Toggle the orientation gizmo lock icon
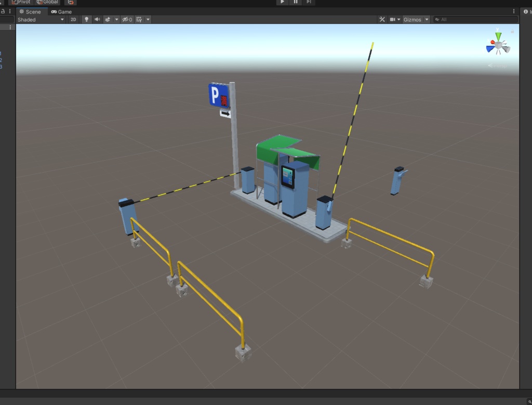Screen dimensions: 532x405 pyautogui.click(x=512, y=32)
